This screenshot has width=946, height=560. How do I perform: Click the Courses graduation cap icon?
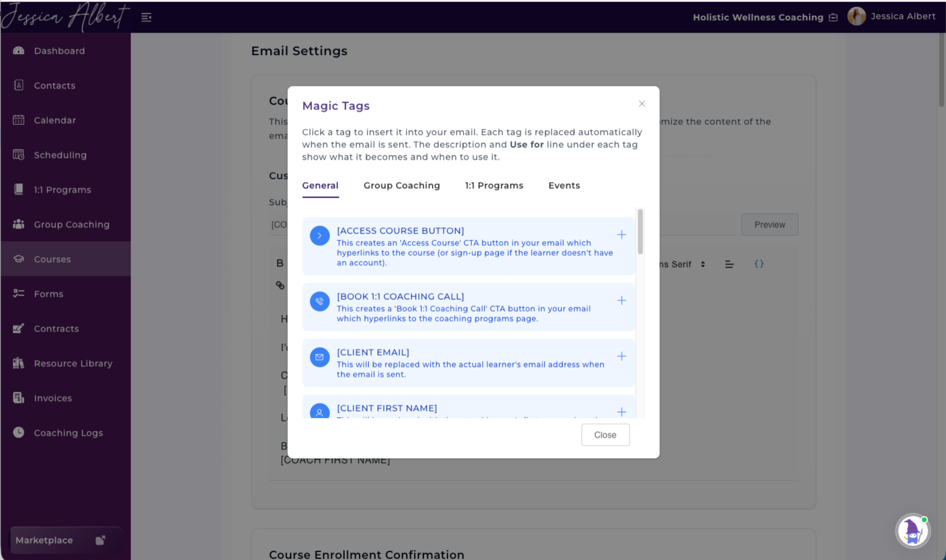click(x=18, y=259)
